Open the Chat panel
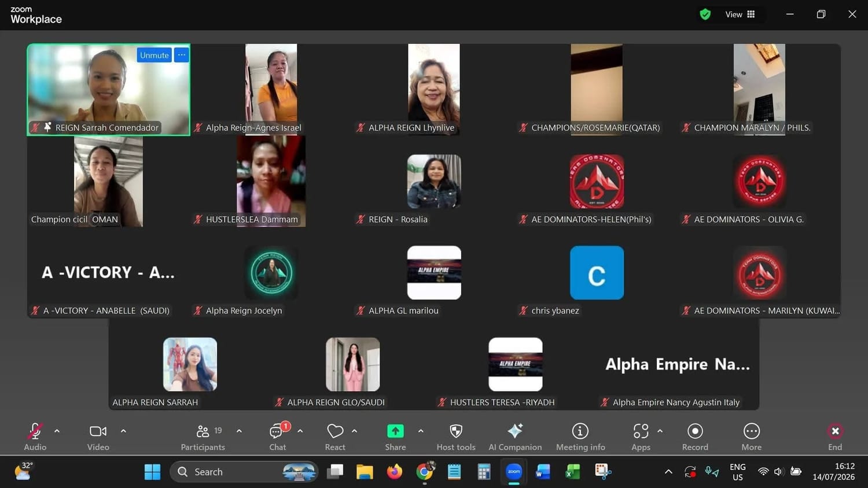The height and width of the screenshot is (488, 868). [x=278, y=437]
